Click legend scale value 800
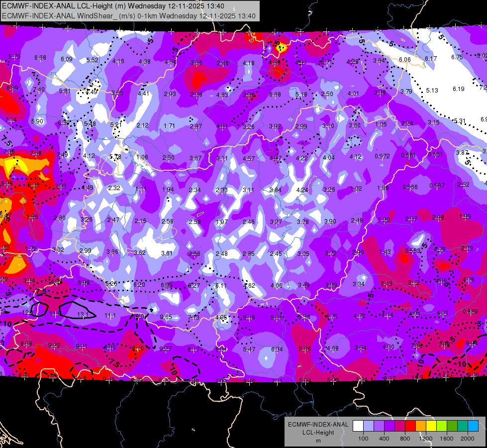The width and height of the screenshot is (487, 448). [405, 439]
